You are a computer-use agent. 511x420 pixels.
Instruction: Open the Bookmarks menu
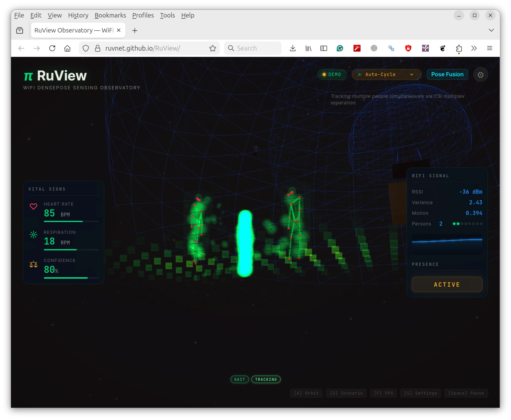click(110, 15)
